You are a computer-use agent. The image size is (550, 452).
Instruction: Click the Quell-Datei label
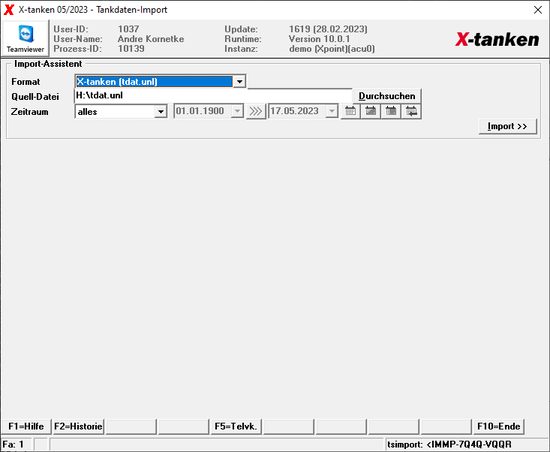point(35,97)
